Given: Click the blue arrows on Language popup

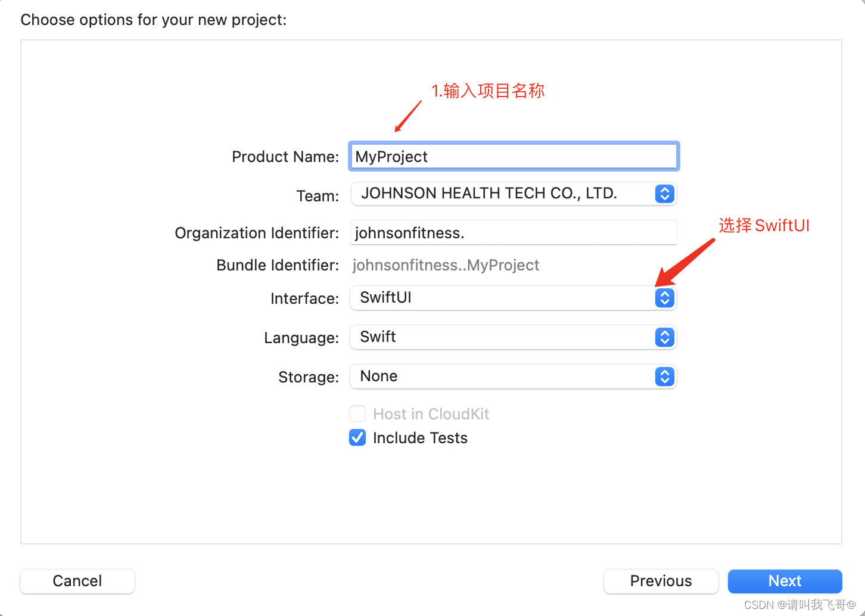Looking at the screenshot, I should point(664,337).
